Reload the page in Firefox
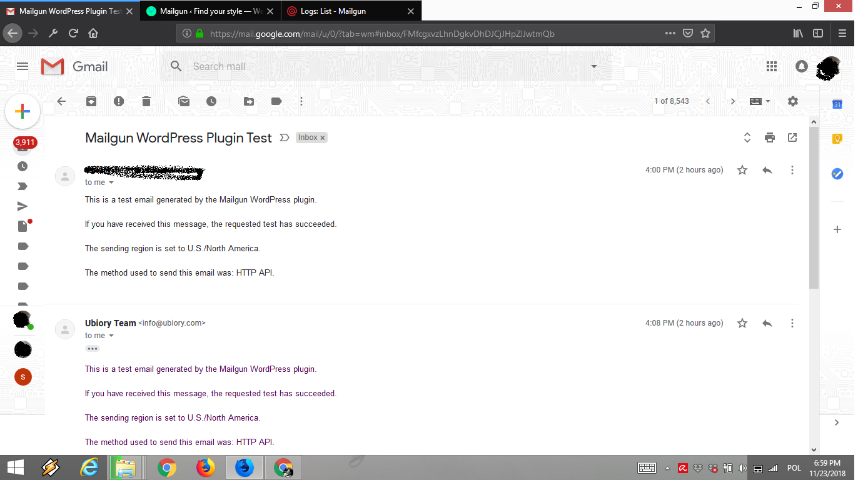 point(73,33)
